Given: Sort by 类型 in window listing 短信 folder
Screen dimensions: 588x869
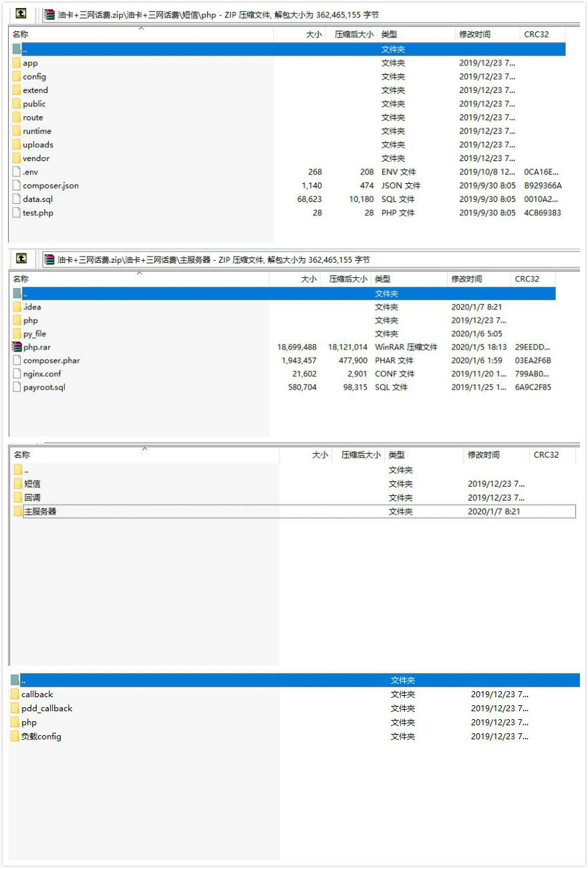Looking at the screenshot, I should [424, 455].
